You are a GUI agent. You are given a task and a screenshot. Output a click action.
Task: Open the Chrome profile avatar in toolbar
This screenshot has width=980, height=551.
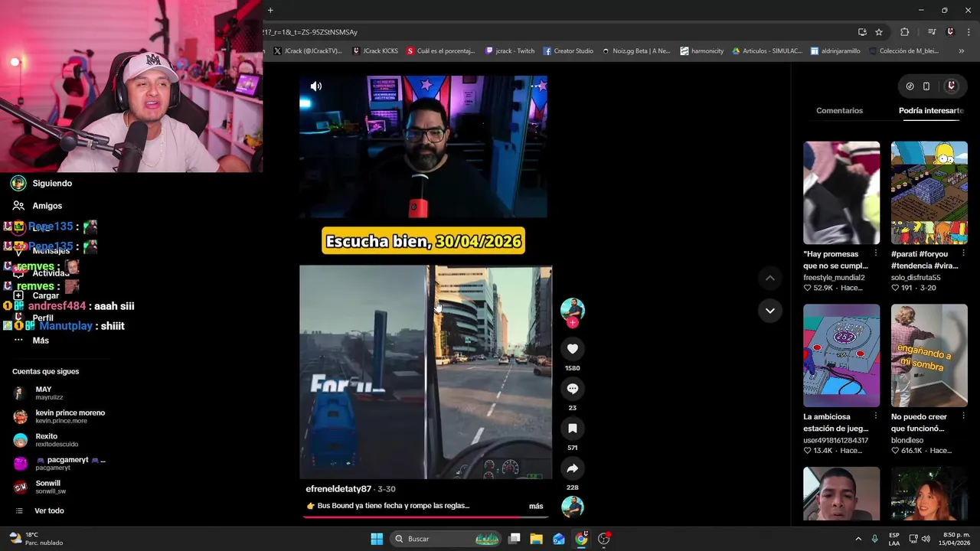click(x=950, y=32)
